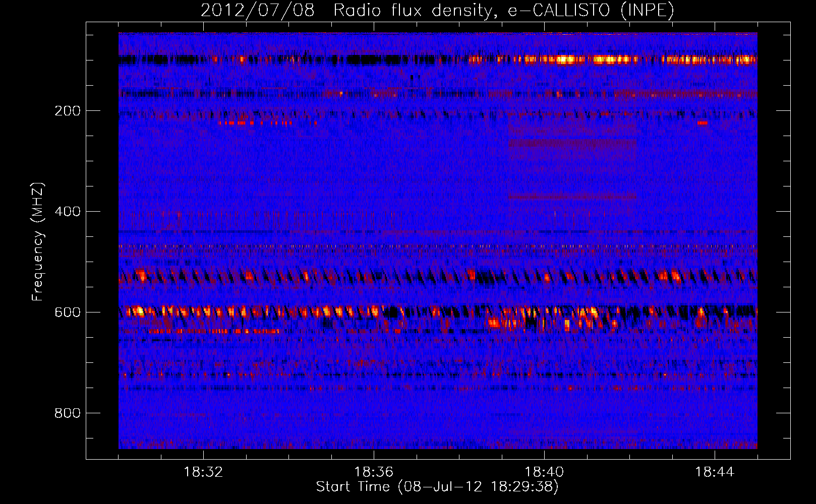
Task: Click the 600 frequency tick label
Action: click(x=68, y=312)
